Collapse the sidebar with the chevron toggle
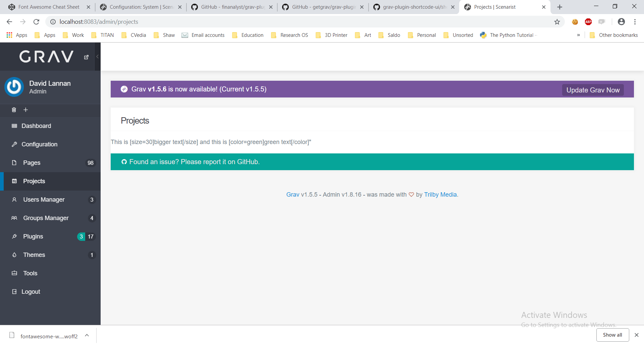The height and width of the screenshot is (345, 644). [x=97, y=57]
